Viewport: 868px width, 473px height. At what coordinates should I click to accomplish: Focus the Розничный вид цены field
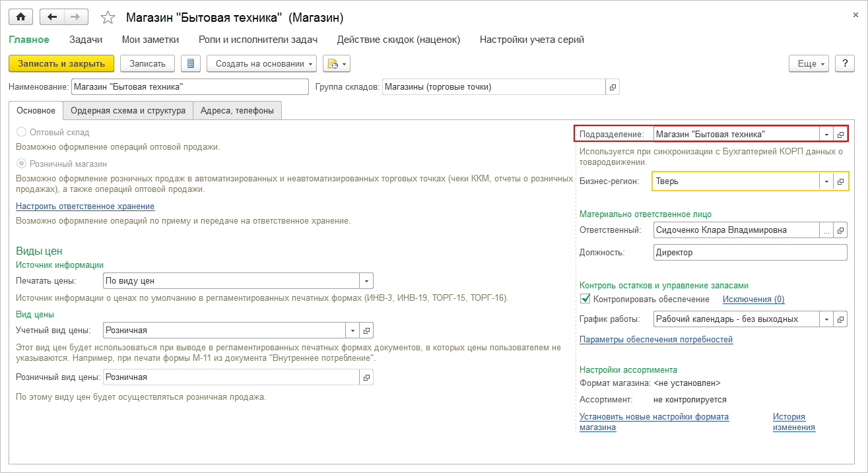pos(232,377)
